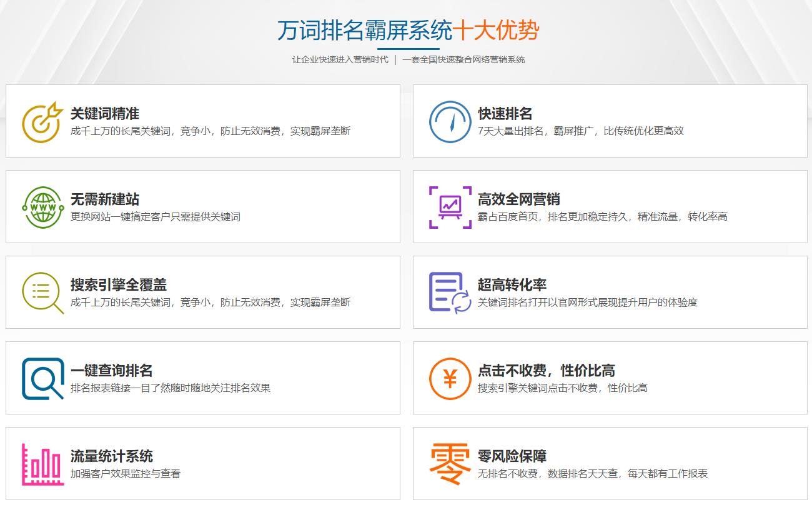Click the olive list search magnifier icon
Image resolution: width=812 pixels, height=507 pixels.
pos(42,293)
